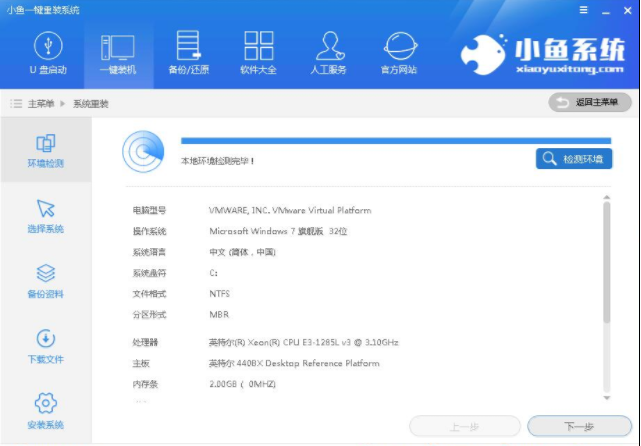Select the 选择系统 cursor icon

click(45, 208)
